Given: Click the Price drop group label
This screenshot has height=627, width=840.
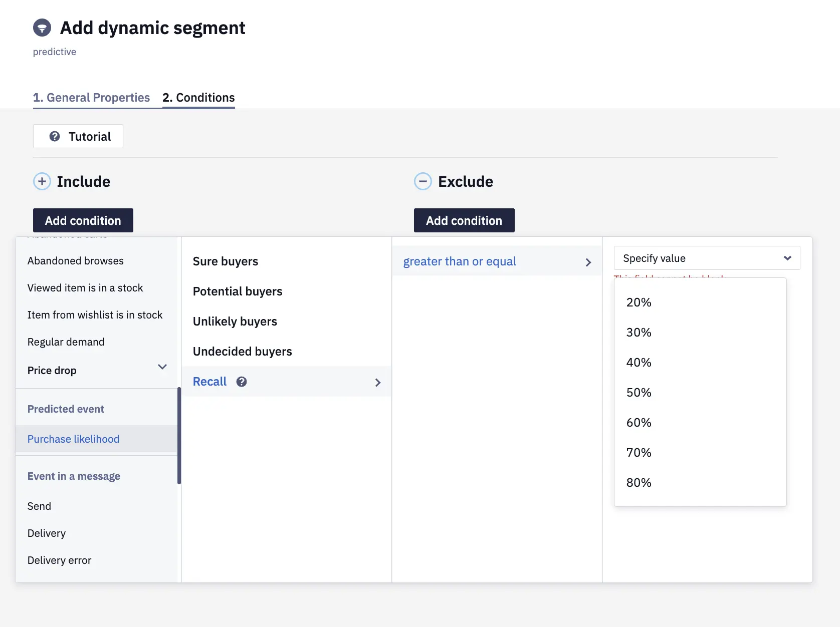Looking at the screenshot, I should point(52,371).
